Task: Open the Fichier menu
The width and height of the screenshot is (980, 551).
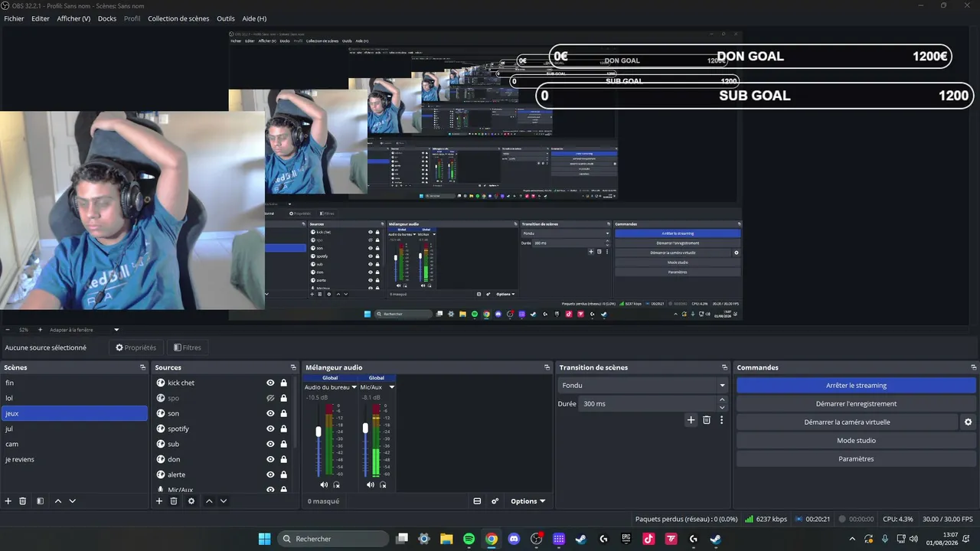Action: pos(14,18)
